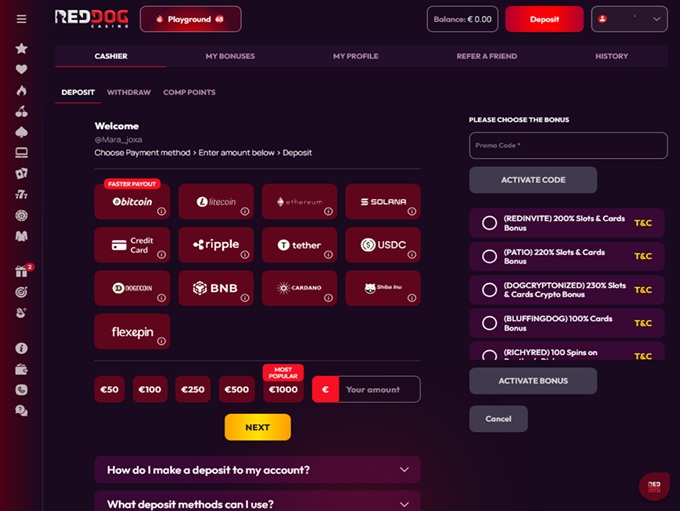Switch to the My Bonuses tab
The height and width of the screenshot is (511, 680).
pos(230,56)
